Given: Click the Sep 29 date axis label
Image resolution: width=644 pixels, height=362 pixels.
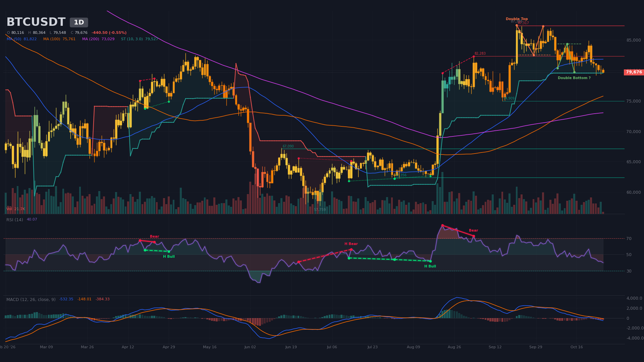Looking at the screenshot, I should click(536, 347).
